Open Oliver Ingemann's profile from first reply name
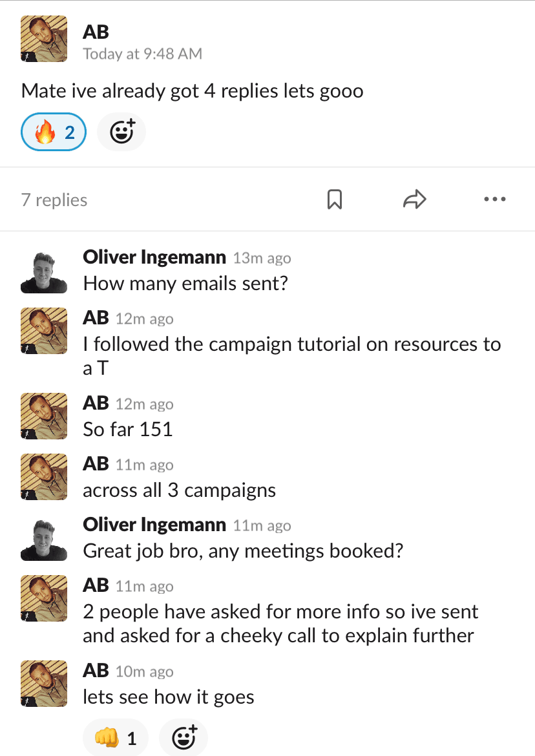 (154, 258)
